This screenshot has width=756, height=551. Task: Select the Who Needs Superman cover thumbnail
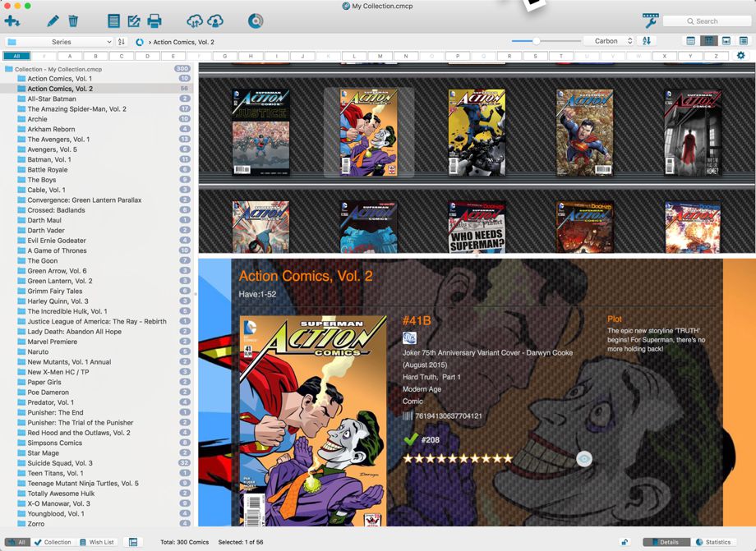click(477, 227)
